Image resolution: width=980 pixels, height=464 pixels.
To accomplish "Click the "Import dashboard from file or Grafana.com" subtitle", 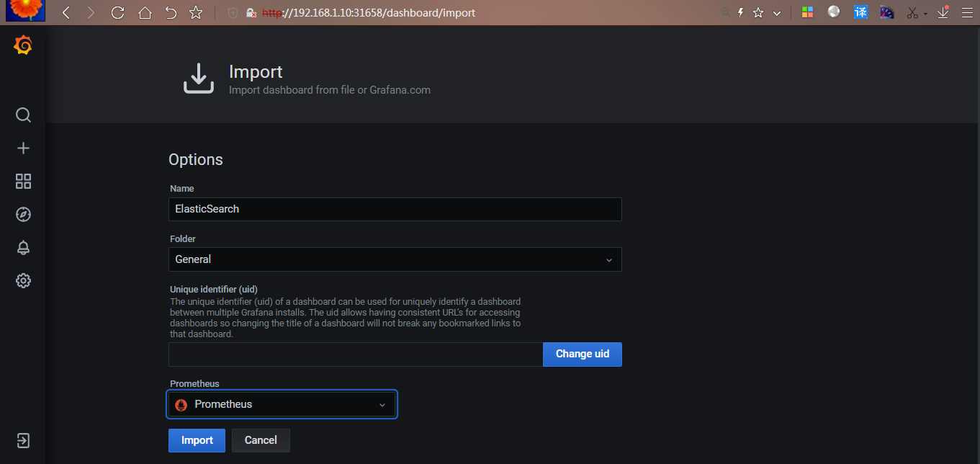I will [330, 90].
